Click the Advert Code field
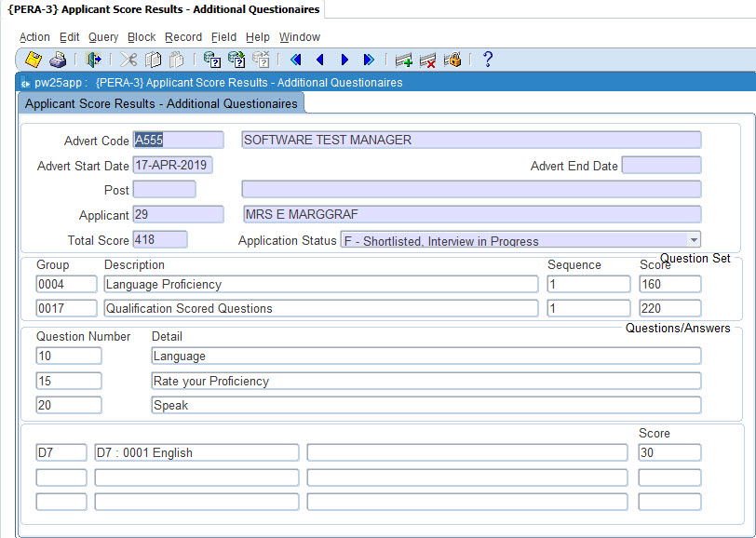756x538 pixels. (178, 140)
